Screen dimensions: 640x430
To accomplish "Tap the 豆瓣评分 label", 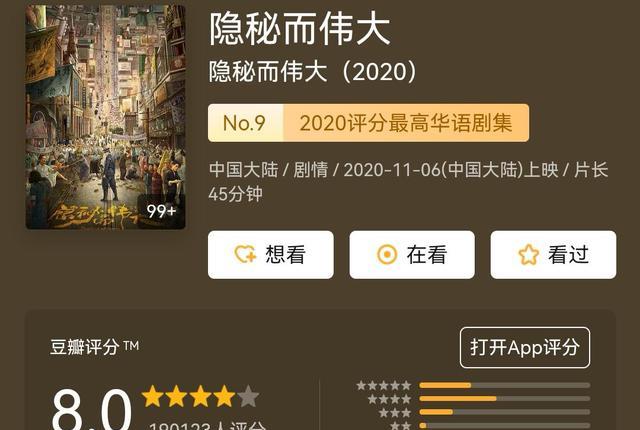I will 84,347.
